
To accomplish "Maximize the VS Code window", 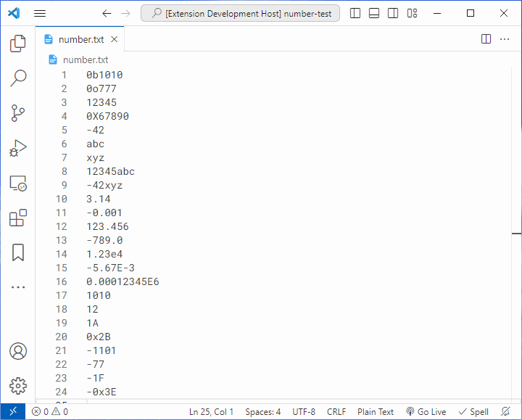I will [471, 13].
